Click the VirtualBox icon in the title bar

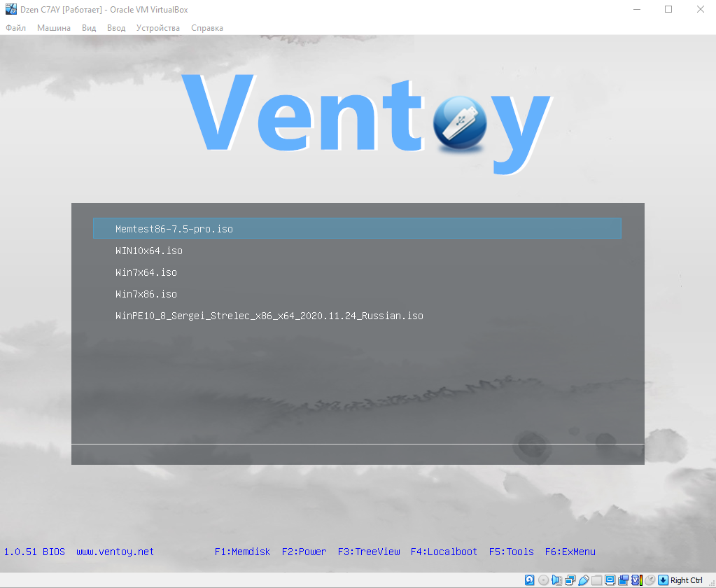[x=10, y=9]
